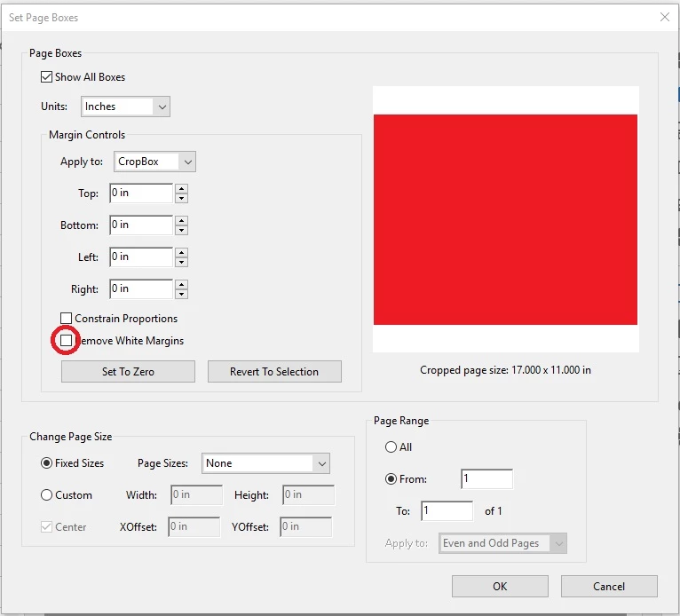Click the Width input field

point(197,495)
